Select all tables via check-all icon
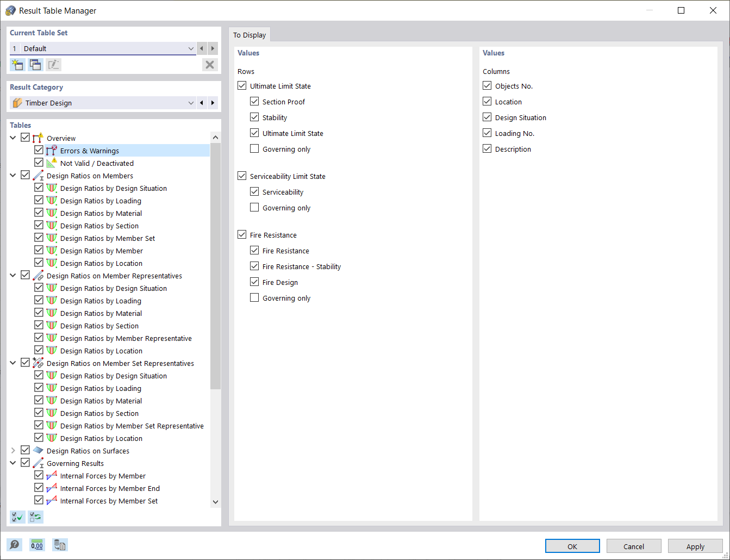Screen dimensions: 730x560 point(17,517)
